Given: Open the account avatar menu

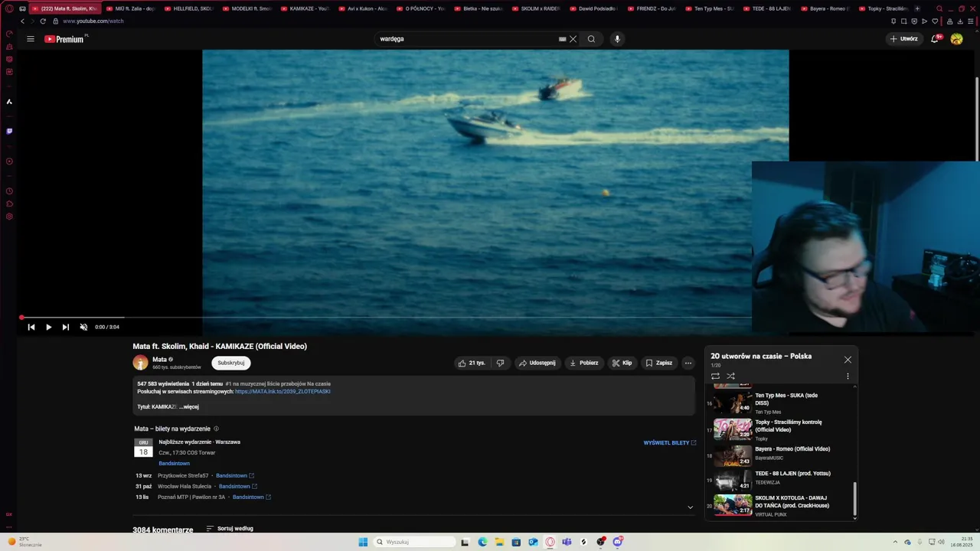Looking at the screenshot, I should point(956,39).
